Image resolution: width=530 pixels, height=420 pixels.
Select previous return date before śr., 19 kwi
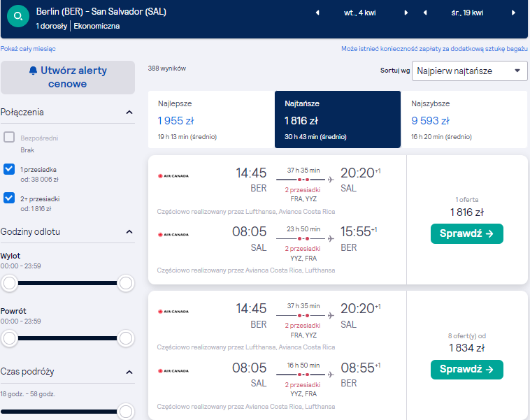(x=425, y=13)
